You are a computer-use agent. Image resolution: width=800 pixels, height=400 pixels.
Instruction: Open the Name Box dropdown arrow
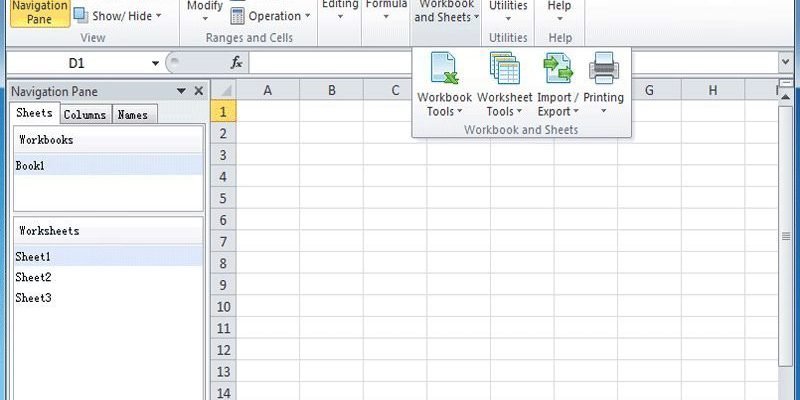155,63
